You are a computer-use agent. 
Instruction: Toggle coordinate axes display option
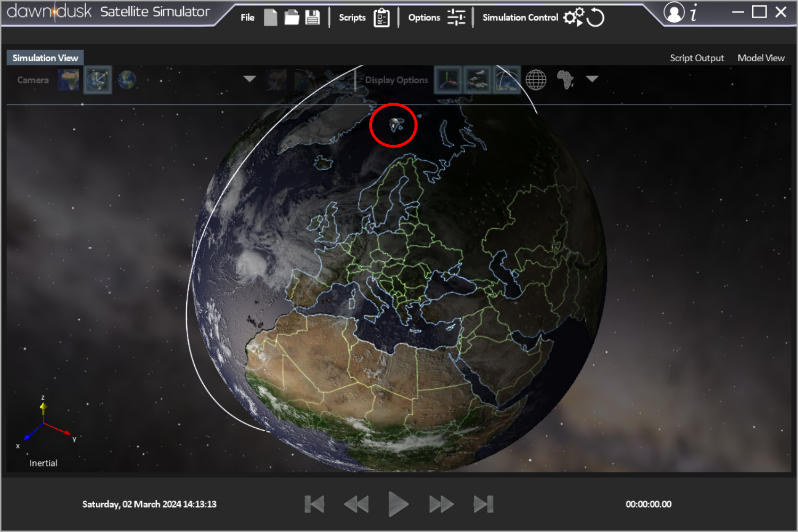tap(448, 80)
